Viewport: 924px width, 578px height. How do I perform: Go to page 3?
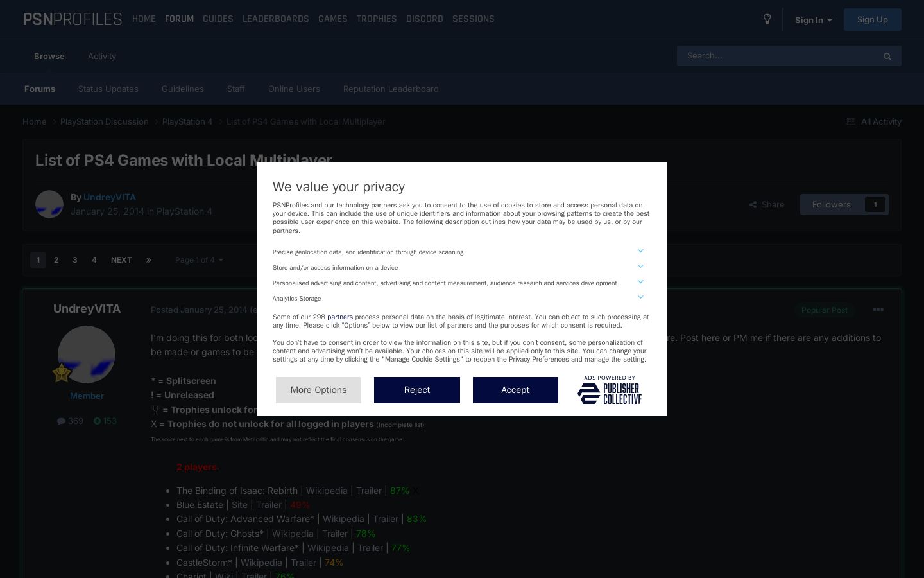[x=75, y=260]
